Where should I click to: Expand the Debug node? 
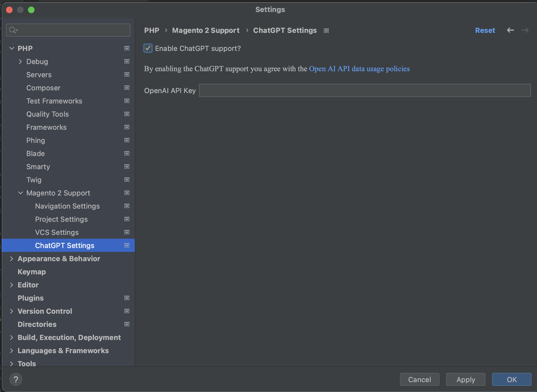[x=20, y=62]
